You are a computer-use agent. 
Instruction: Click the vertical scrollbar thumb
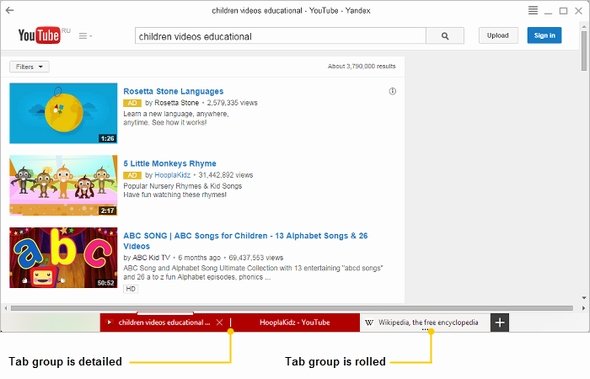(x=584, y=50)
